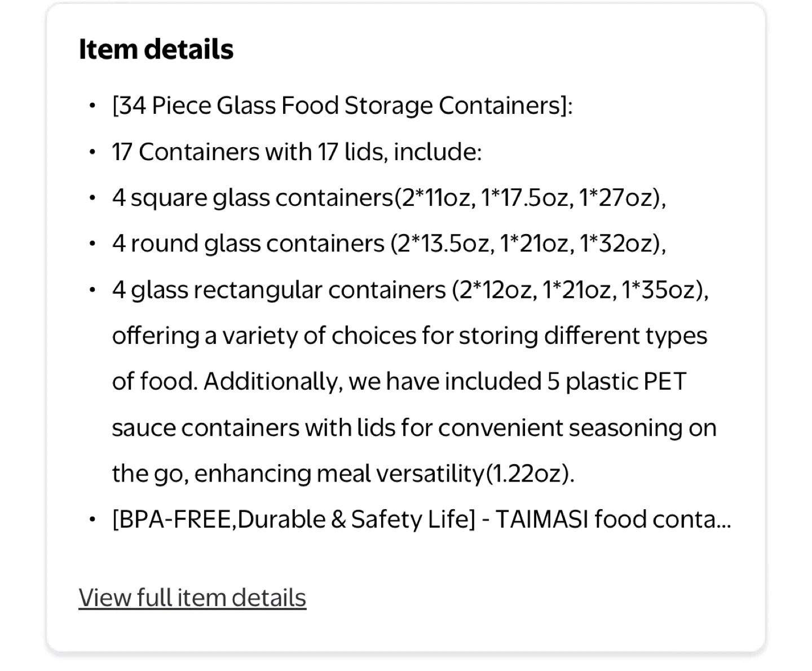This screenshot has height=671, width=812.
Task: Click the 1*35oz size in rectangular containers
Action: tap(662, 290)
